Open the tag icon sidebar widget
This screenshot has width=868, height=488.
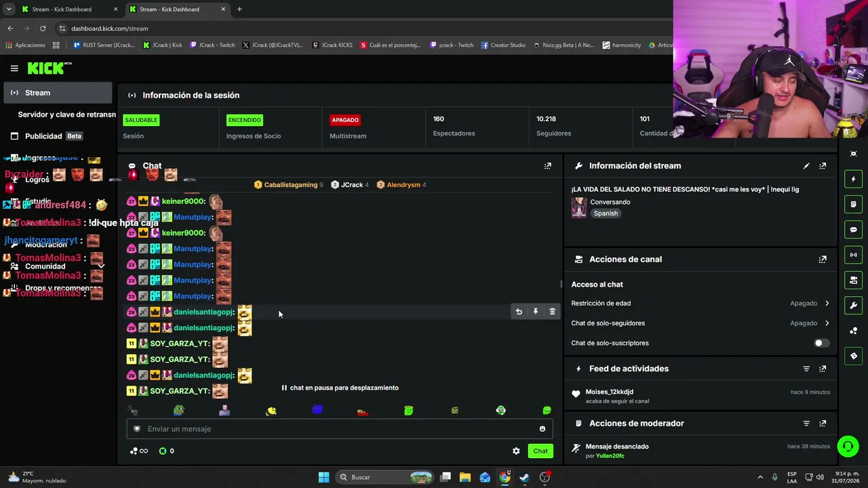click(854, 356)
